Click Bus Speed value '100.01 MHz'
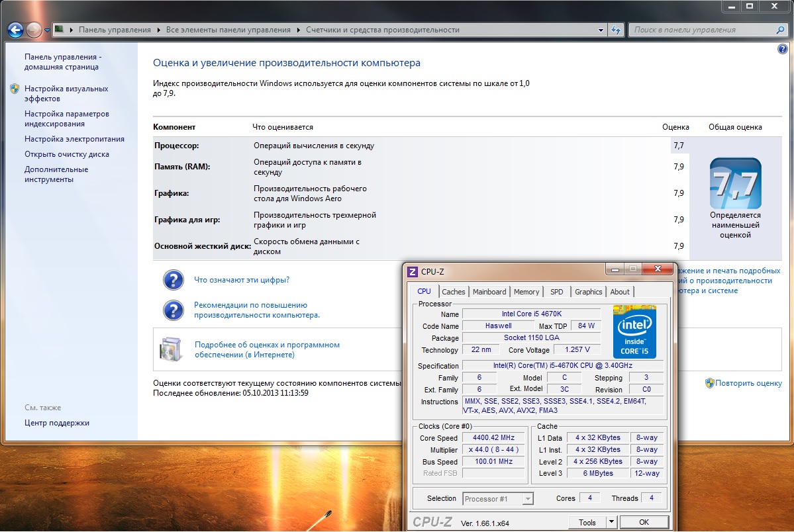Screen dimensions: 794x532 click(x=493, y=462)
